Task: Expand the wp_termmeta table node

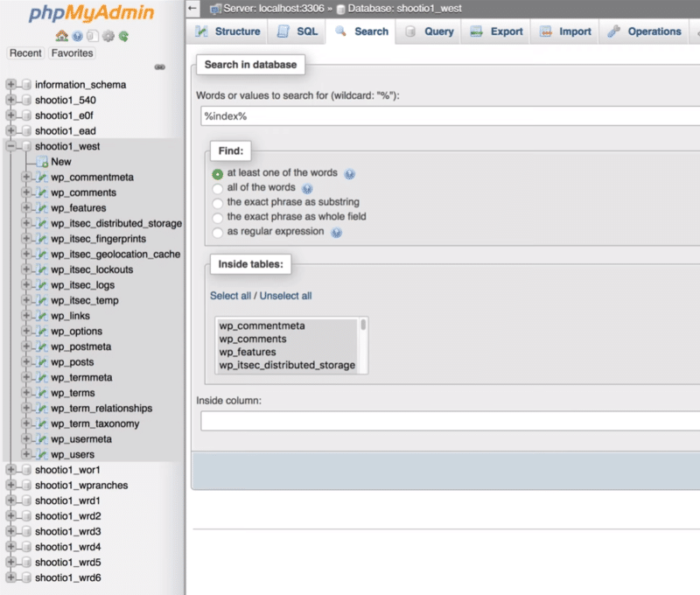Action: [26, 378]
